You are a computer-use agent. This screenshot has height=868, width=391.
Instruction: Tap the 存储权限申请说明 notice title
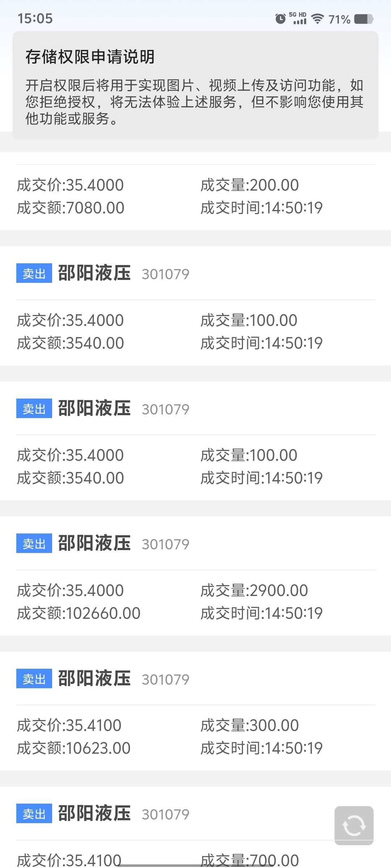(x=90, y=57)
